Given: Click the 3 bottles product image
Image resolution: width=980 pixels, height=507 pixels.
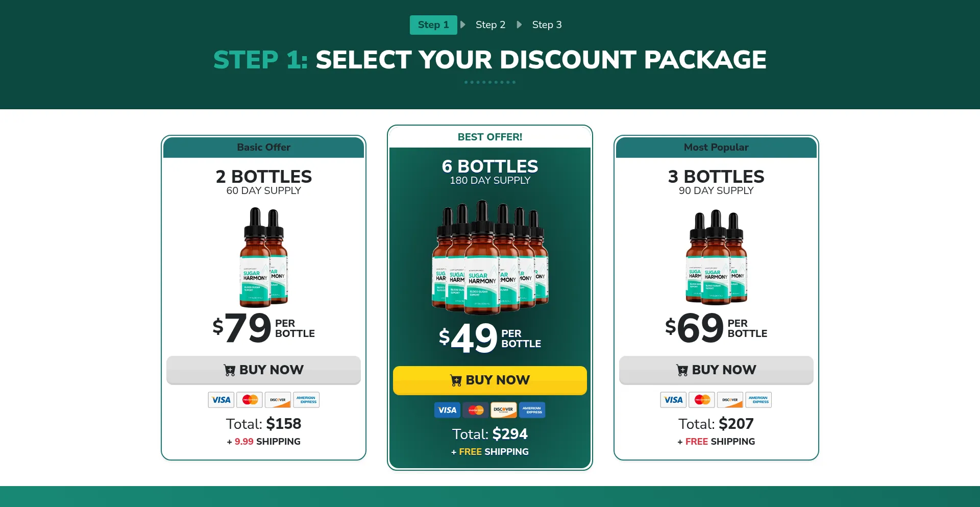Looking at the screenshot, I should click(x=716, y=256).
